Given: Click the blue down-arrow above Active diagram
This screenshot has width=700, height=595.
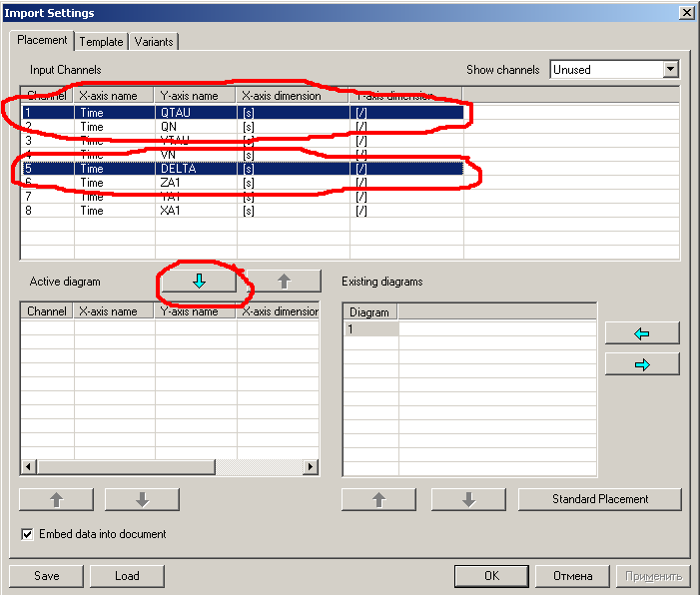Looking at the screenshot, I should point(198,282).
